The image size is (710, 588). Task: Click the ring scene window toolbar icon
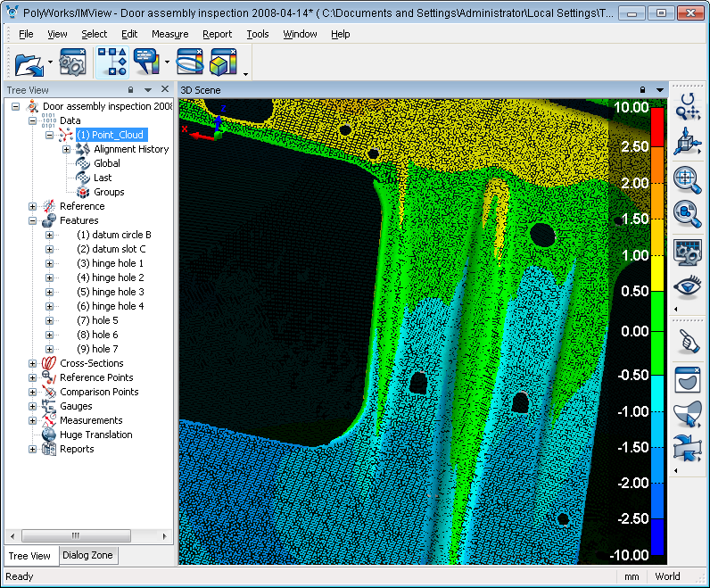coord(190,62)
